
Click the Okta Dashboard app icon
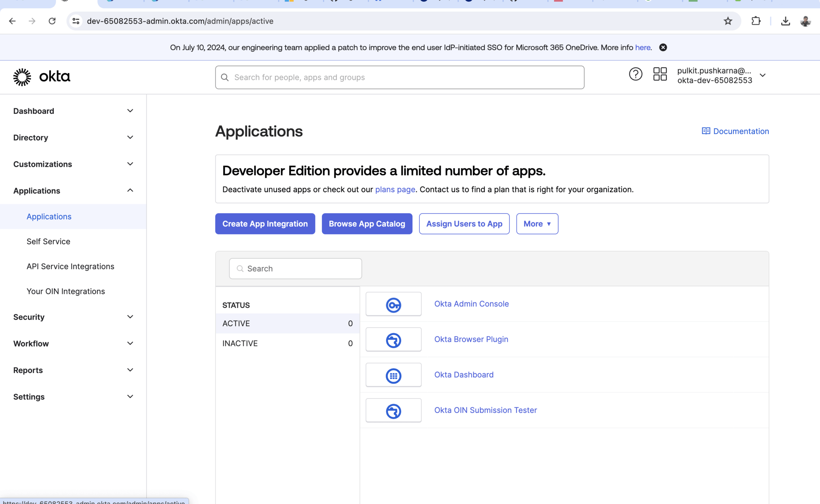pos(393,375)
